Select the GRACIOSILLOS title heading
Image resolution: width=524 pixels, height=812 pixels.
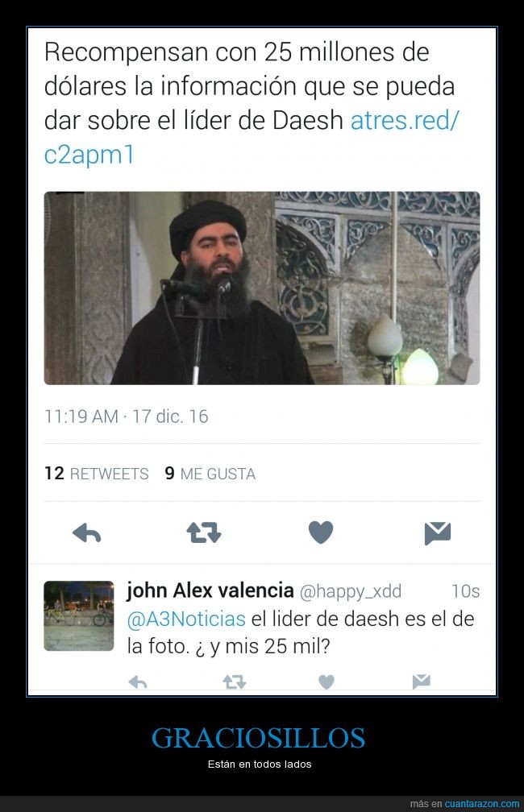[x=259, y=738]
